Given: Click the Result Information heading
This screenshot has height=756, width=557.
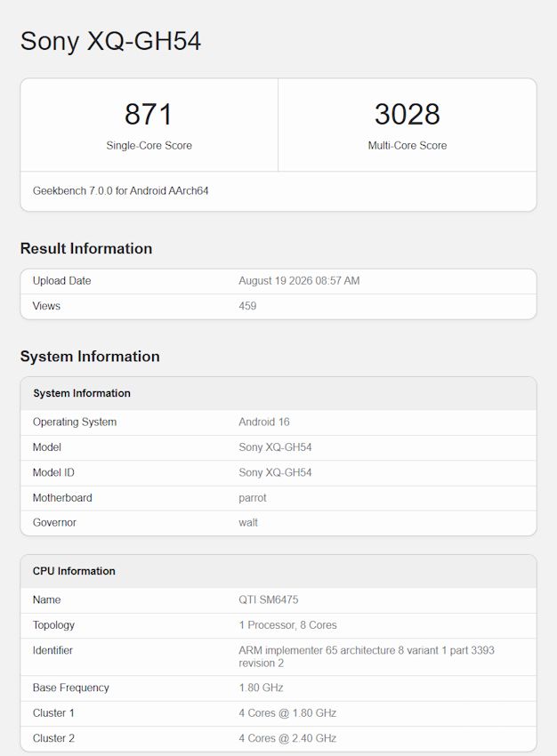Looking at the screenshot, I should [x=86, y=248].
